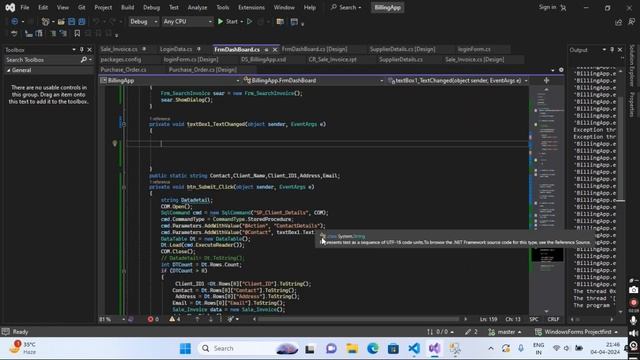Click the Save All toolbar icon
The width and height of the screenshot is (640, 360).
click(x=82, y=21)
